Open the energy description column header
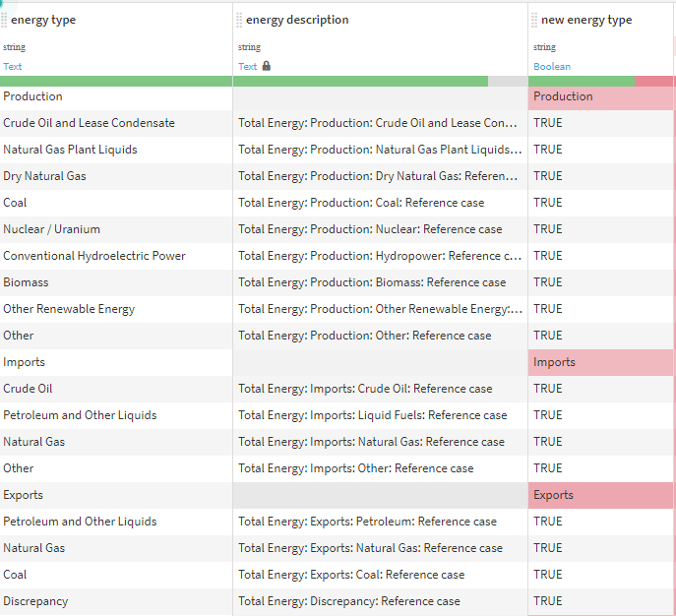This screenshot has width=676, height=616. [x=297, y=20]
